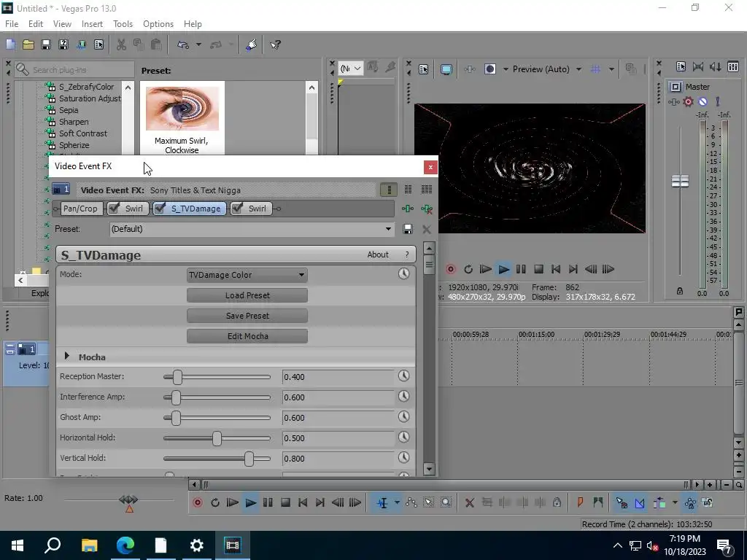Click the Zoom Tool magnifier in bottom toolbar
This screenshot has width=747, height=560.
446,502
